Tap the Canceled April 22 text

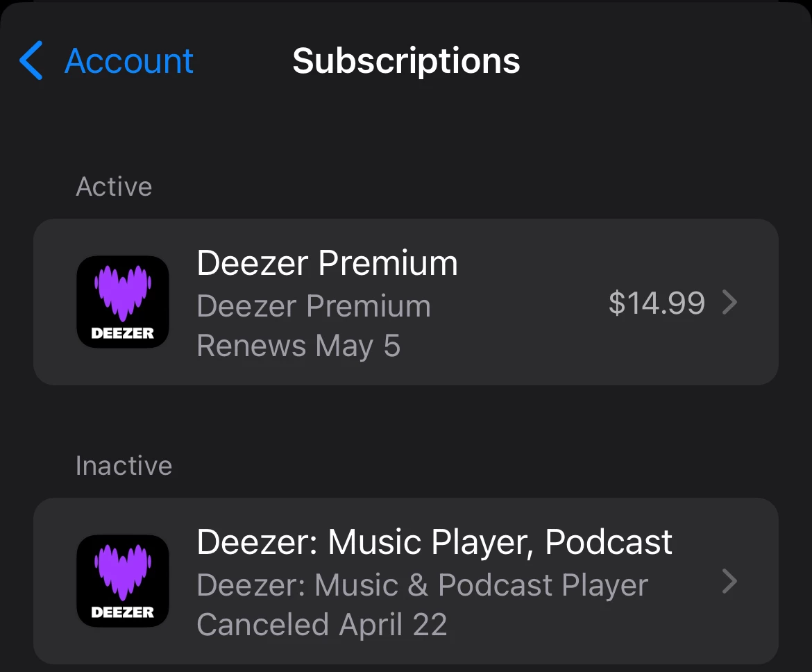[x=321, y=624]
